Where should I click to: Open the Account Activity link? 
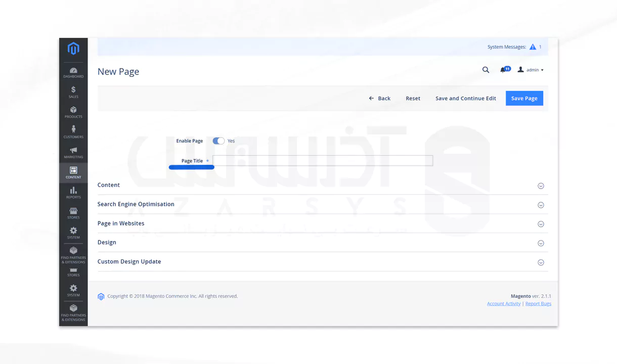tap(504, 304)
